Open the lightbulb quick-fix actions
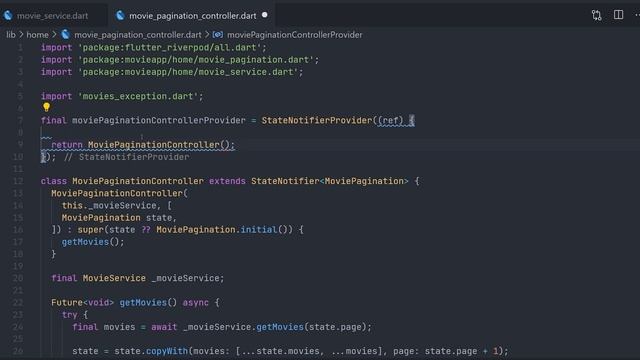This screenshot has width=640, height=360. pyautogui.click(x=46, y=107)
